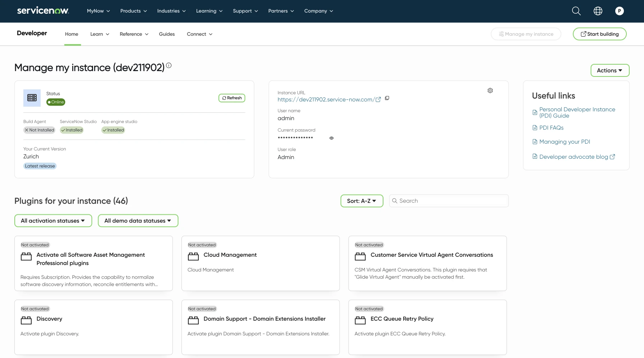Select the Guides tab

167,34
